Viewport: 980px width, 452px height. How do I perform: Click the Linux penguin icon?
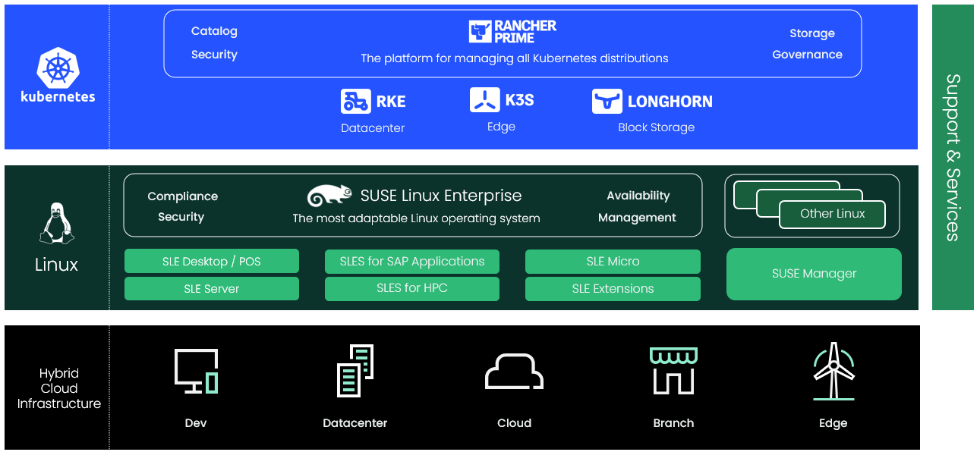point(56,224)
